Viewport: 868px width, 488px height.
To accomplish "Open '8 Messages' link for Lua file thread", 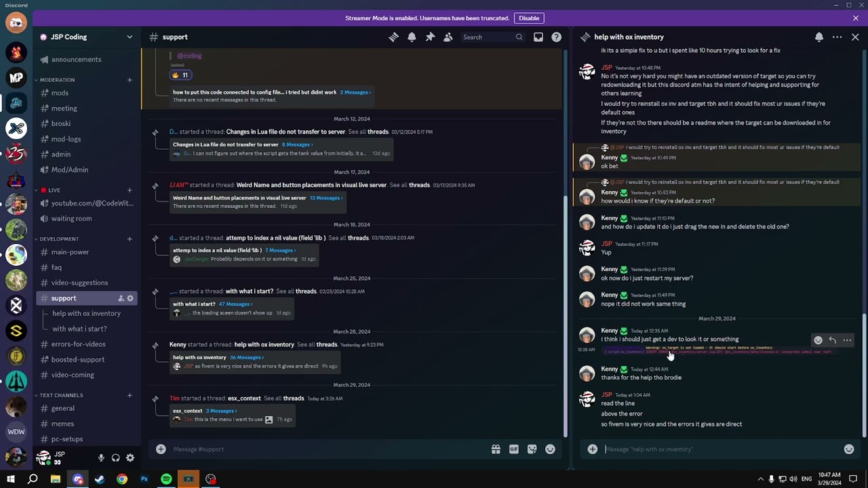I will tap(297, 144).
